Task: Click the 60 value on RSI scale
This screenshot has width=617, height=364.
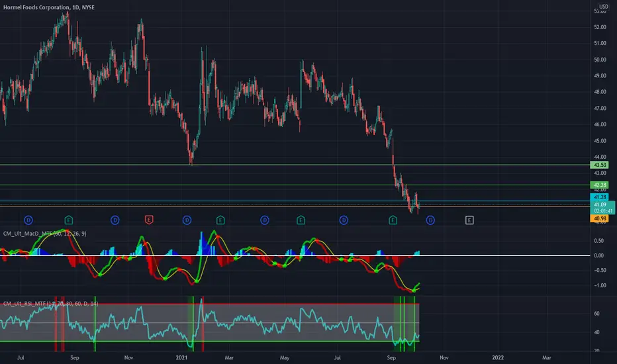Action: pyautogui.click(x=597, y=314)
